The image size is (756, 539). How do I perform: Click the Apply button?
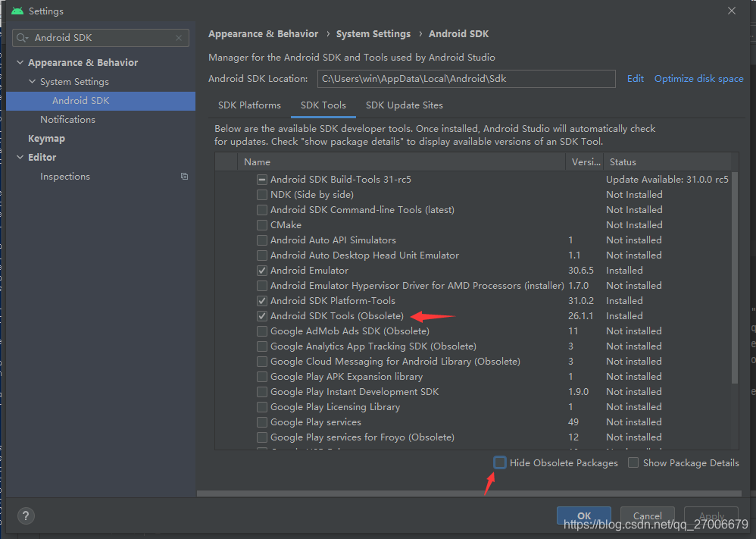711,515
